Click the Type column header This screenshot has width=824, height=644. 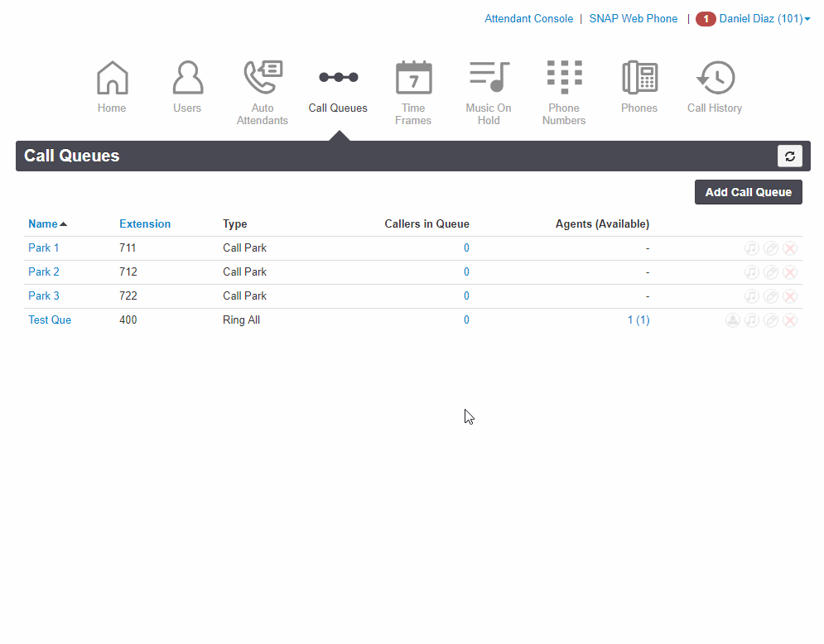[235, 223]
